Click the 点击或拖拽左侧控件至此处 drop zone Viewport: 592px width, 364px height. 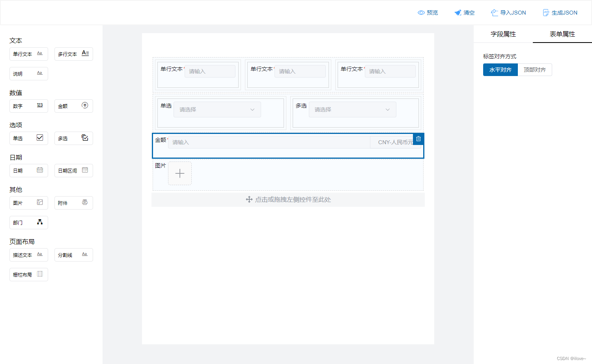pyautogui.click(x=288, y=200)
